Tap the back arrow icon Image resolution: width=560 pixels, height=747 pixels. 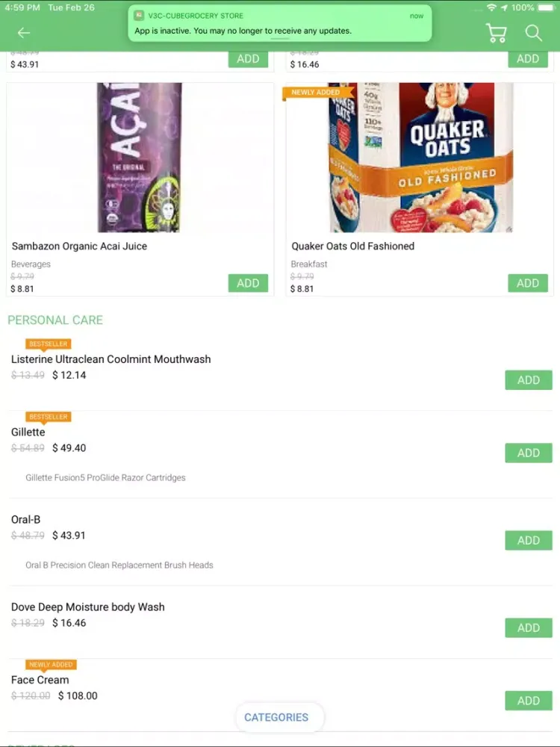tap(24, 33)
